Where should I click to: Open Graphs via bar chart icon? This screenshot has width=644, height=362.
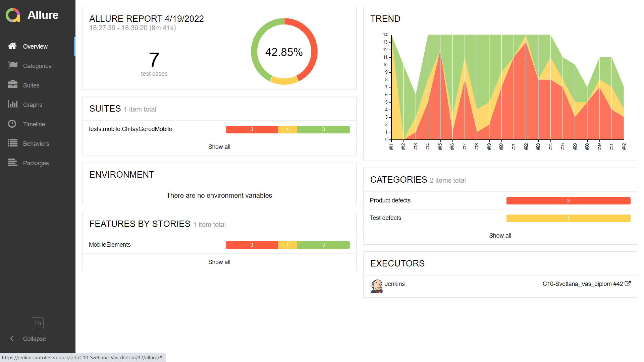coord(13,104)
